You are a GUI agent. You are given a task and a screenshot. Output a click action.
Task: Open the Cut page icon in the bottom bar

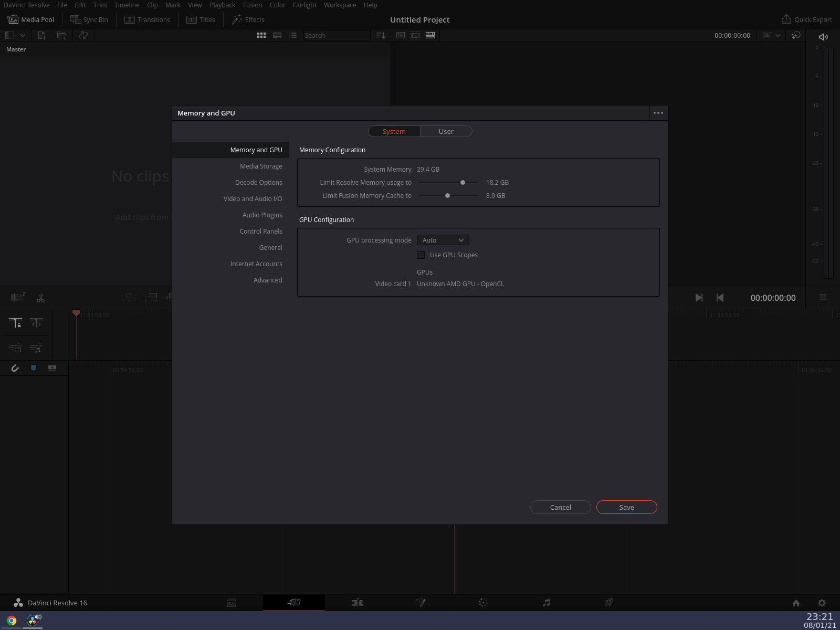[x=294, y=603]
